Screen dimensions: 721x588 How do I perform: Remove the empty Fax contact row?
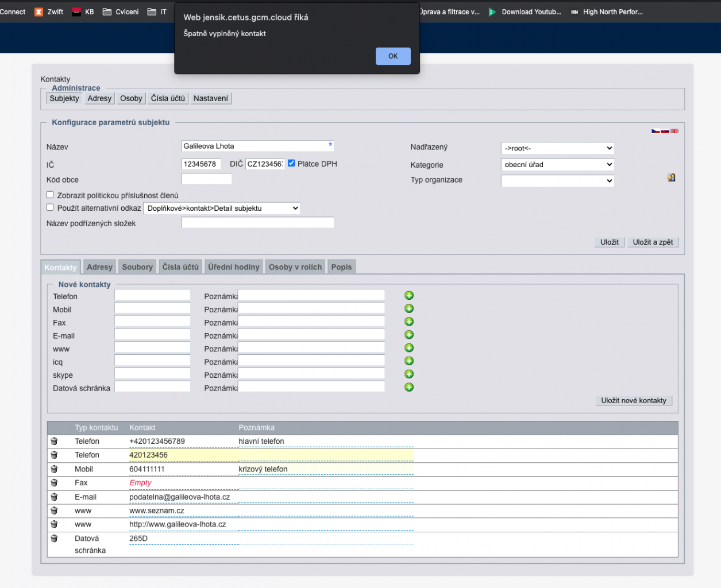pyautogui.click(x=54, y=483)
